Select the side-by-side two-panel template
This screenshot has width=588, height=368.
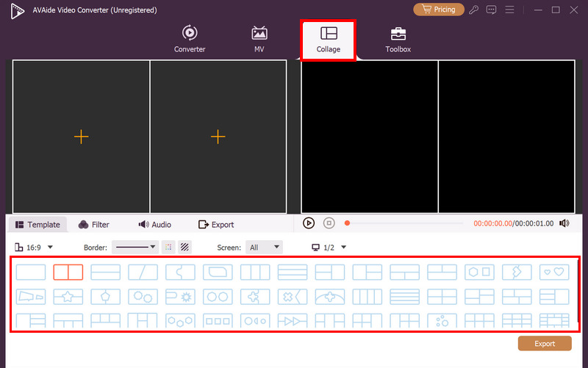[68, 273]
